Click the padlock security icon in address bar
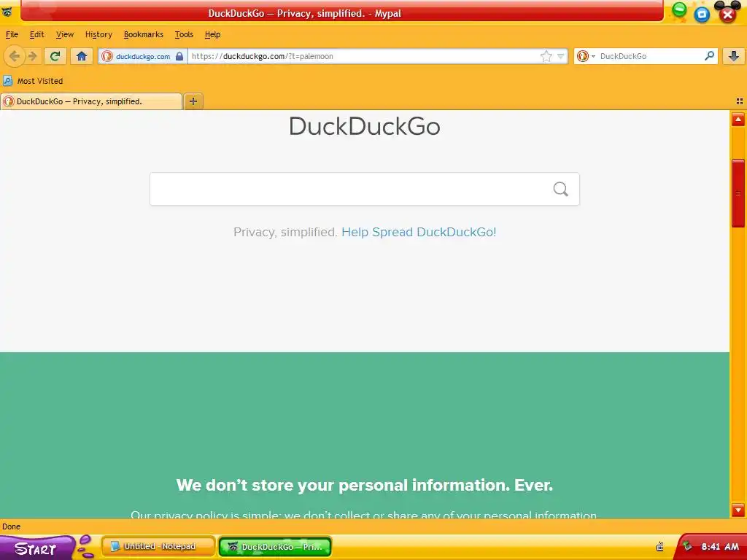This screenshot has height=560, width=747. tap(179, 56)
